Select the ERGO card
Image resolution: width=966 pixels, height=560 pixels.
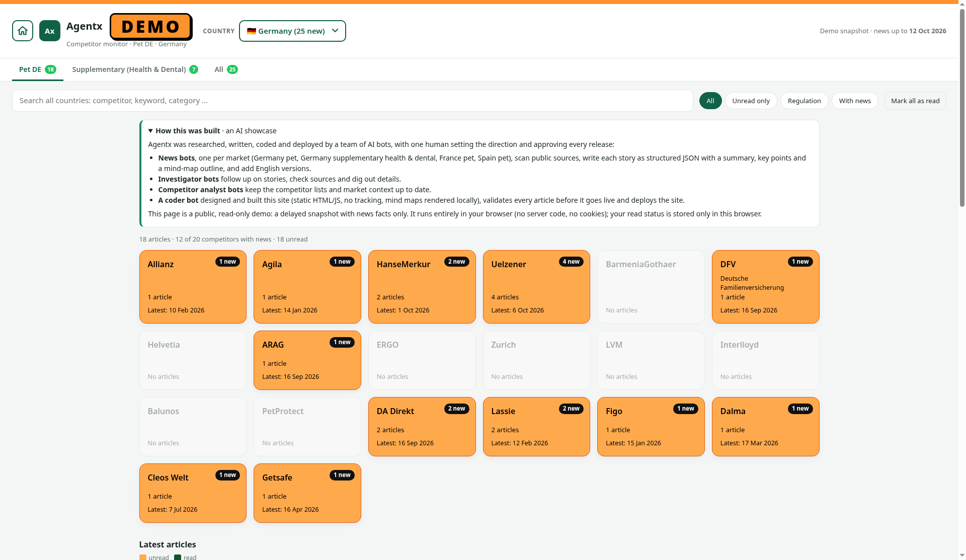point(422,360)
